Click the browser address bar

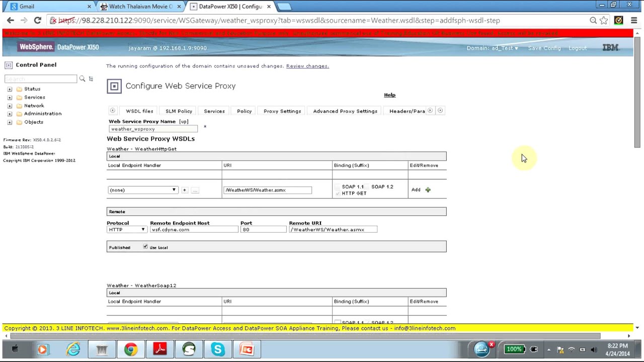point(317,20)
